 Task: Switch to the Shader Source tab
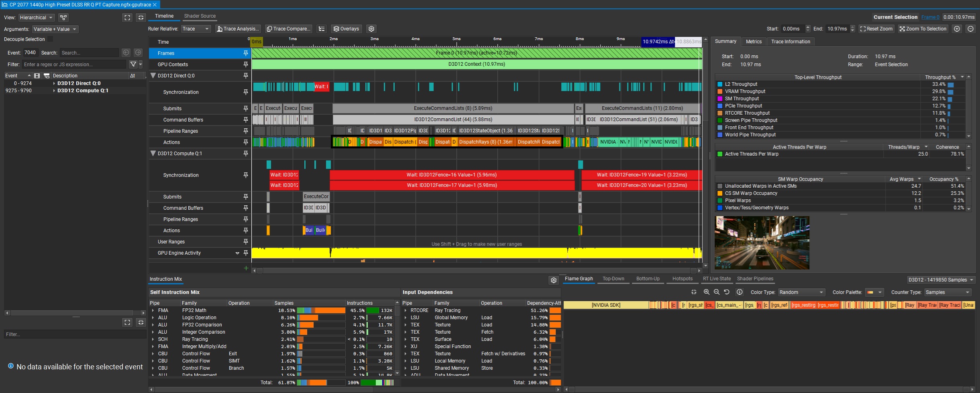pos(200,16)
